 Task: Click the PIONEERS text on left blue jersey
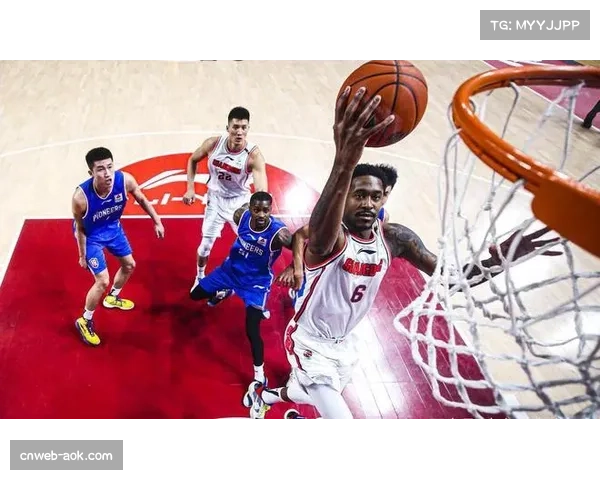click(104, 212)
